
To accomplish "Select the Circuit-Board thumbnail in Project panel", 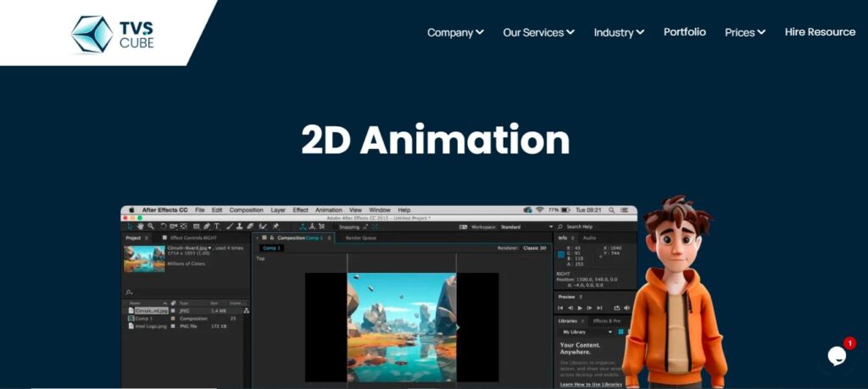I will [144, 258].
